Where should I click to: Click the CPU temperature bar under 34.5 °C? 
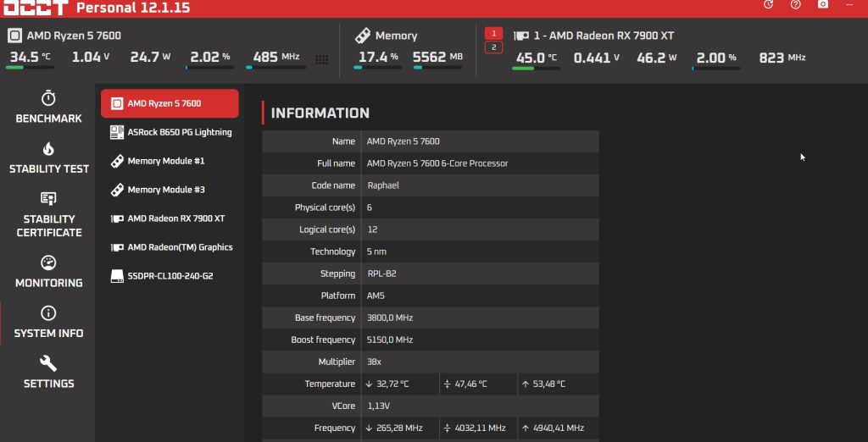tap(30, 68)
